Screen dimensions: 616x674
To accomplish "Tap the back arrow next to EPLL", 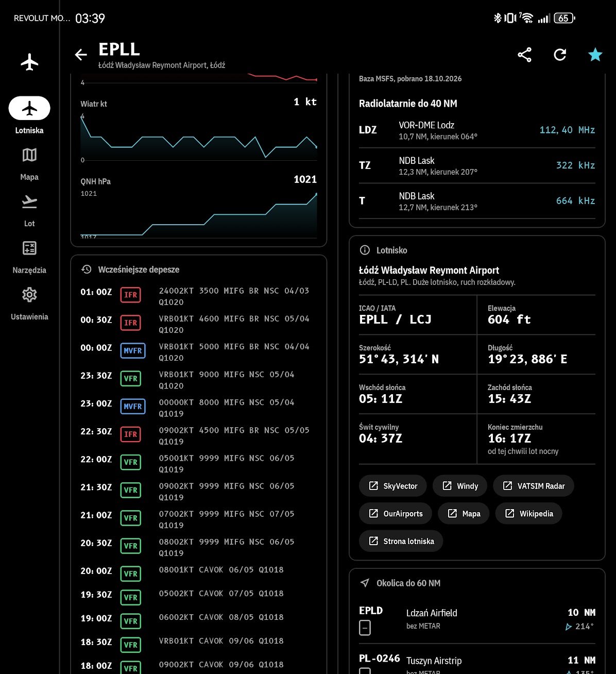I will (x=81, y=55).
